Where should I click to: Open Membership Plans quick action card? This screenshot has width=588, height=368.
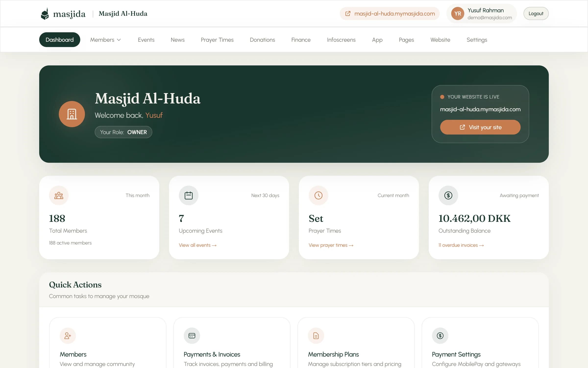coord(356,342)
